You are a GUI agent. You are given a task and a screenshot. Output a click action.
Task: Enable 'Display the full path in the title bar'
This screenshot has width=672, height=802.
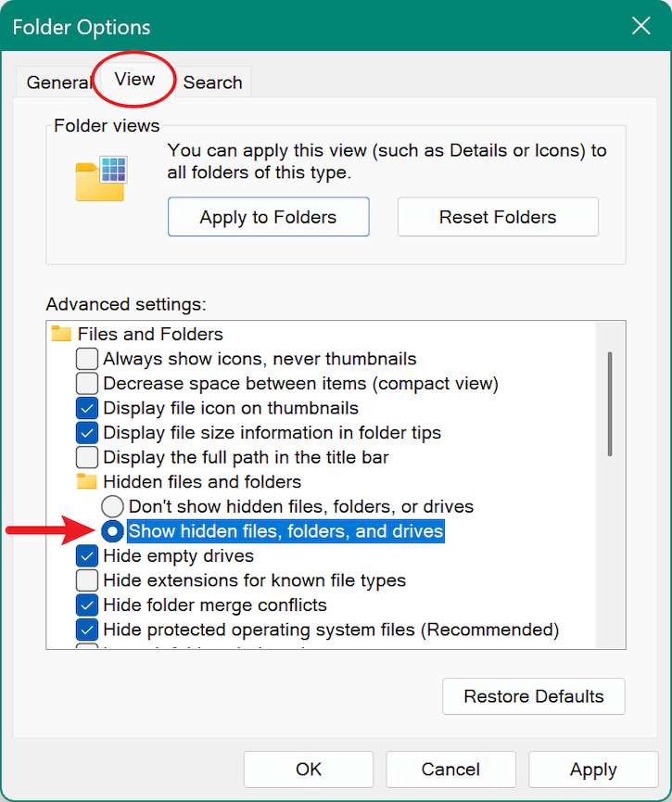point(86,457)
